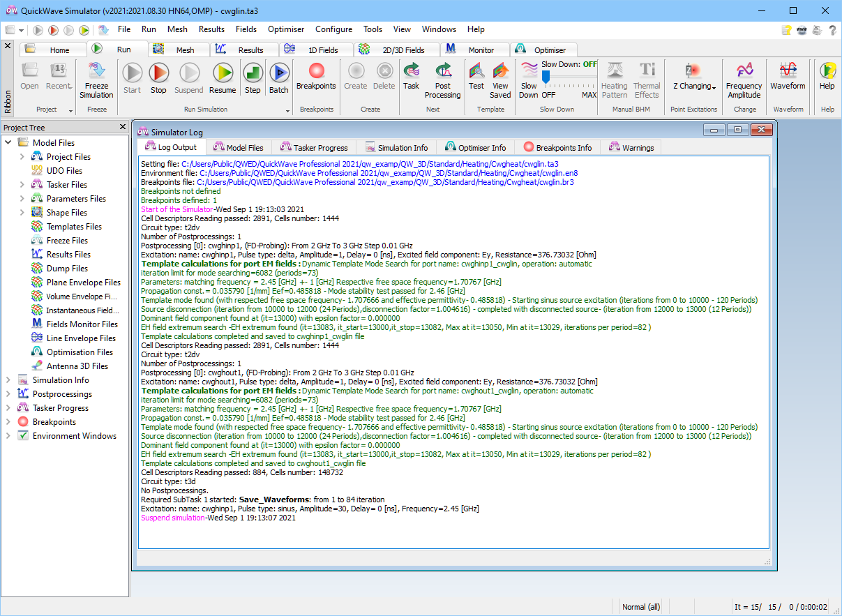Select Optimisation Files item
The image size is (842, 616).
(80, 352)
